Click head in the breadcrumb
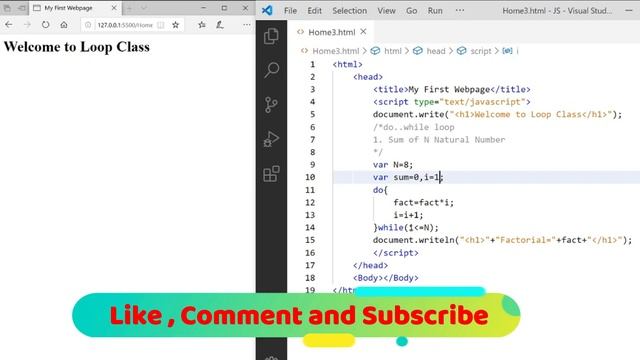This screenshot has width=640, height=360. [436, 51]
